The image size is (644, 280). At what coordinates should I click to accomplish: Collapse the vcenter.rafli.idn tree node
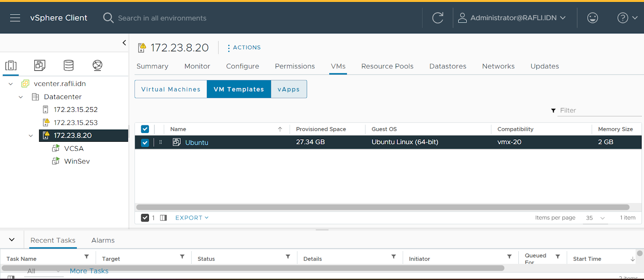[x=11, y=84]
